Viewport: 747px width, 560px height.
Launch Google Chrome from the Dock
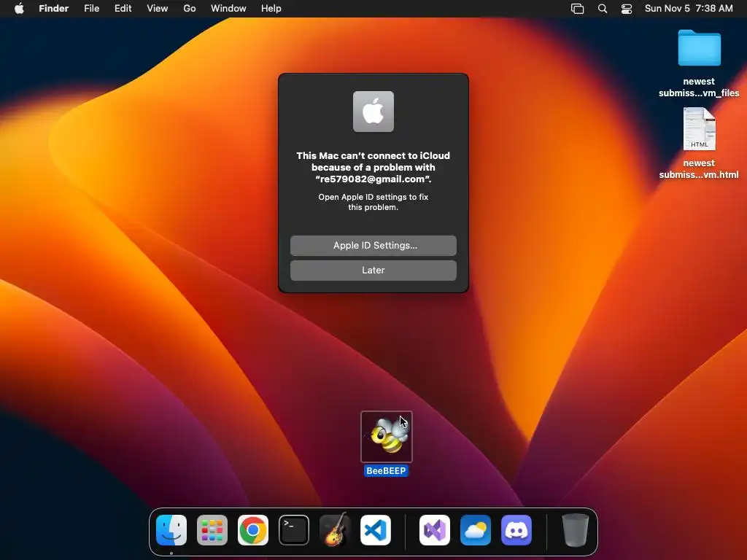pyautogui.click(x=253, y=530)
